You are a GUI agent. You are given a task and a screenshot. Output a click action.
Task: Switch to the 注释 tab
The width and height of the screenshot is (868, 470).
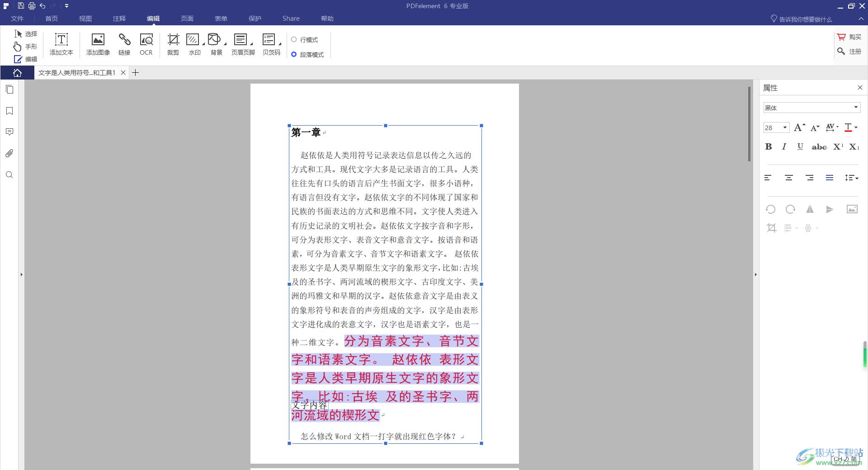[119, 19]
